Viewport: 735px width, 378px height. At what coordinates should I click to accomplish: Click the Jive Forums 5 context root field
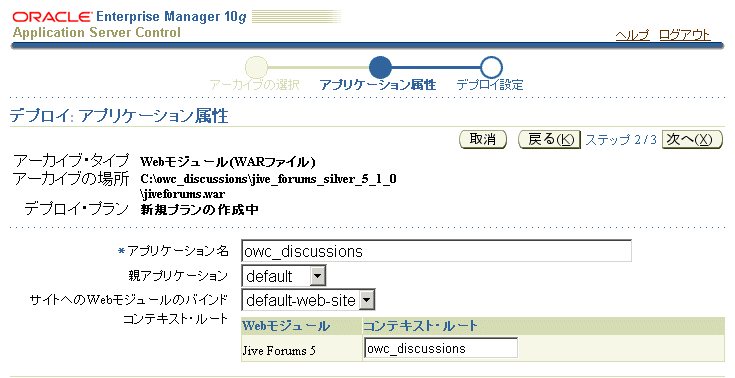[x=441, y=348]
